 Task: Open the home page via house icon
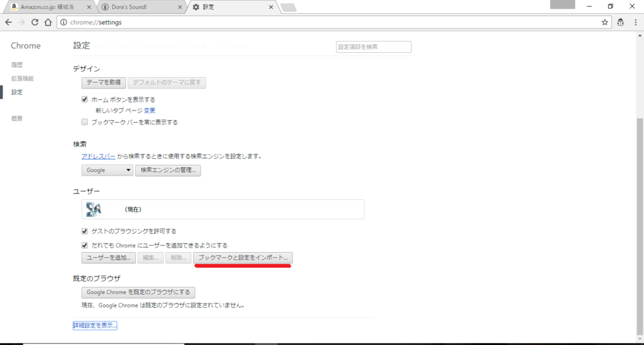tap(48, 22)
